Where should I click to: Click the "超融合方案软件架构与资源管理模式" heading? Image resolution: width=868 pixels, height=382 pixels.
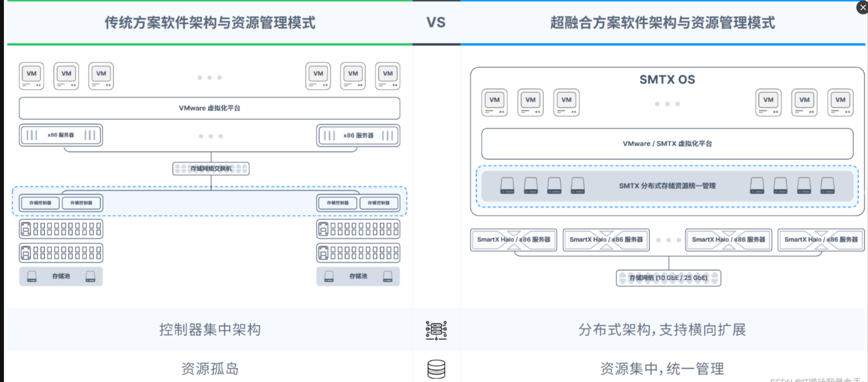coord(663,23)
